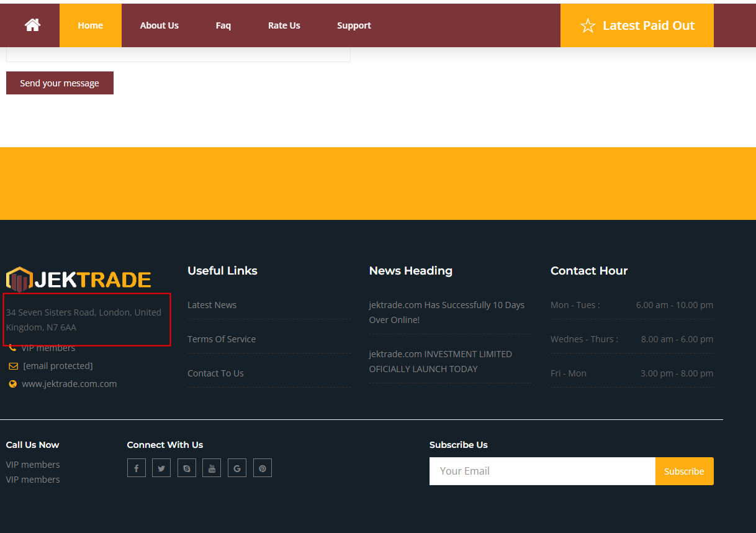Open the Skype social icon
Image resolution: width=756 pixels, height=533 pixels.
coord(187,468)
